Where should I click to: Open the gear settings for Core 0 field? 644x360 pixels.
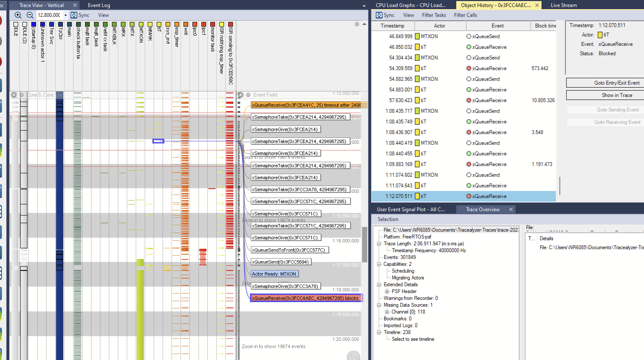[14, 95]
